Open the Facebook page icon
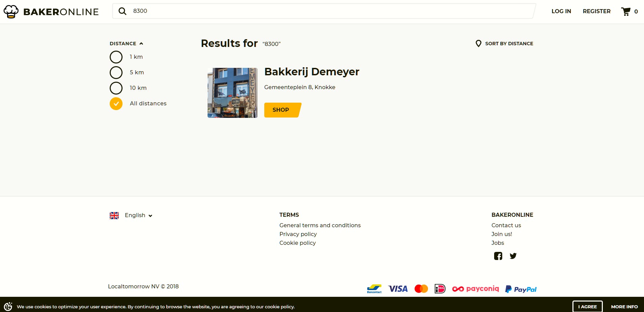The image size is (644, 312). click(498, 256)
